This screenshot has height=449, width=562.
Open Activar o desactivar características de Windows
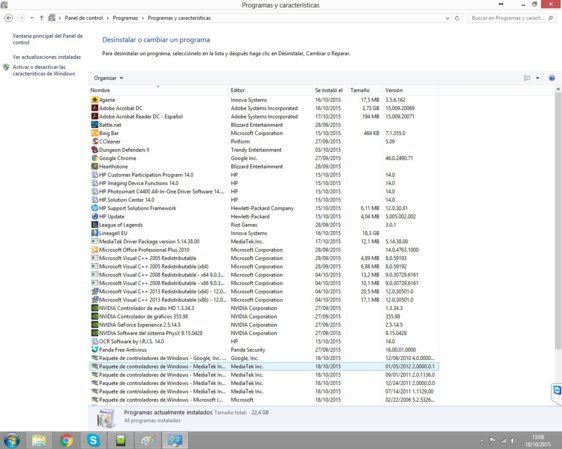(44, 70)
